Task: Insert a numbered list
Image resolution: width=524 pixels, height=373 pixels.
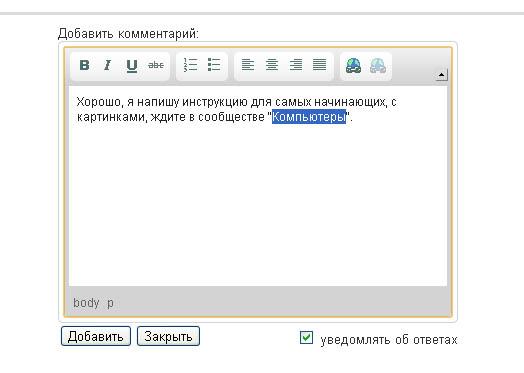Action: coord(190,65)
